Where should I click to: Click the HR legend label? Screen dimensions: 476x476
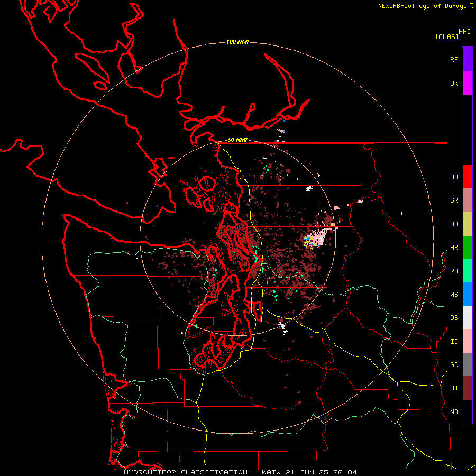click(454, 248)
